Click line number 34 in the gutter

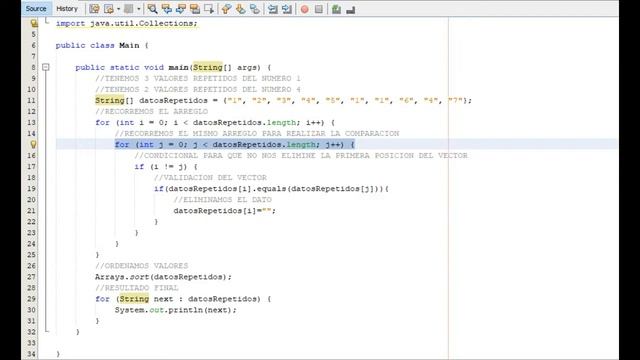coord(31,354)
